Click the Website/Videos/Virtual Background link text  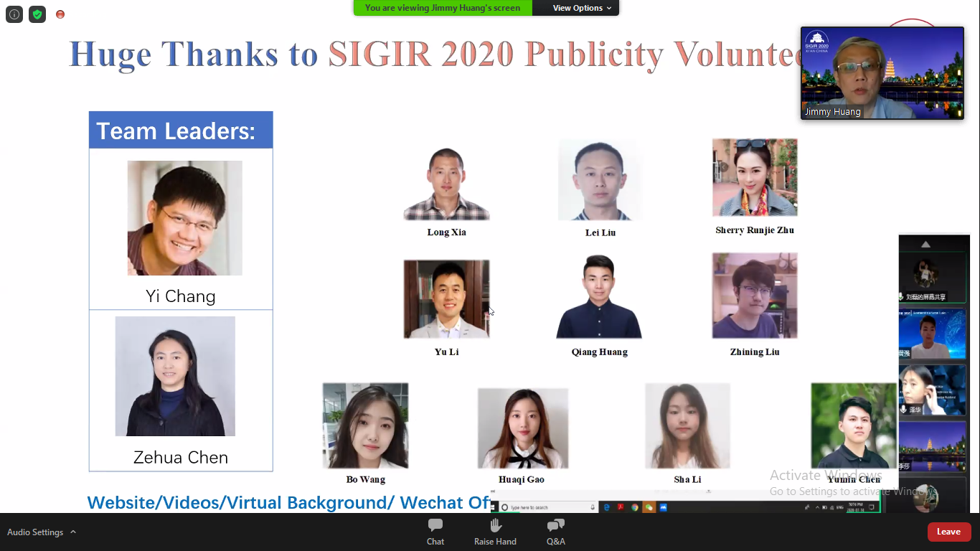tap(287, 502)
